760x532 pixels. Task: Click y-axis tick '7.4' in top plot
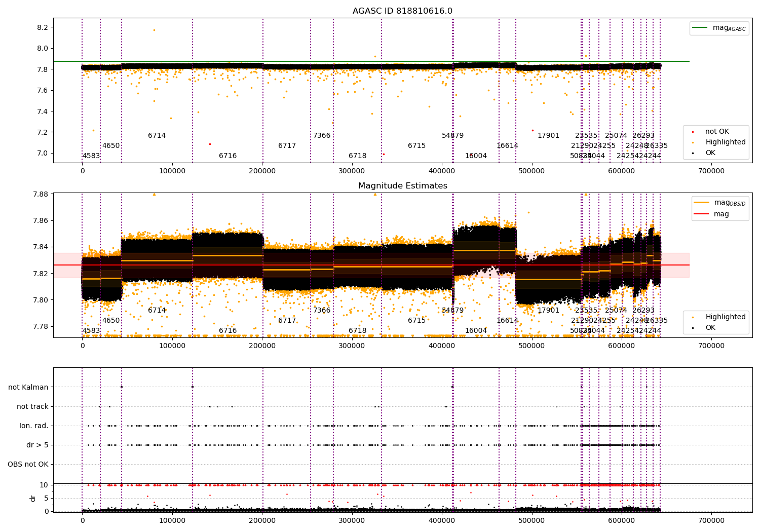[x=42, y=111]
